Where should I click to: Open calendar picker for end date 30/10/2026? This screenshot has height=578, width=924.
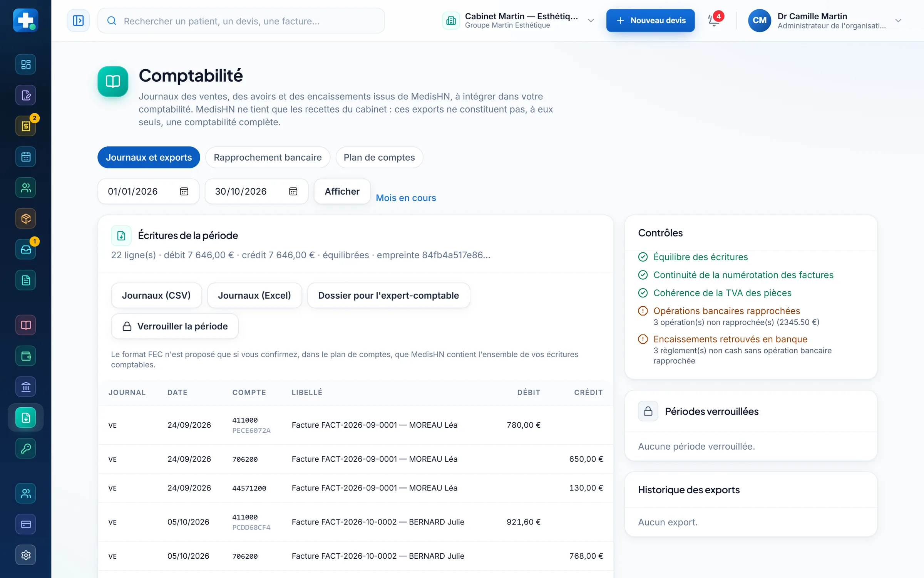[293, 192]
